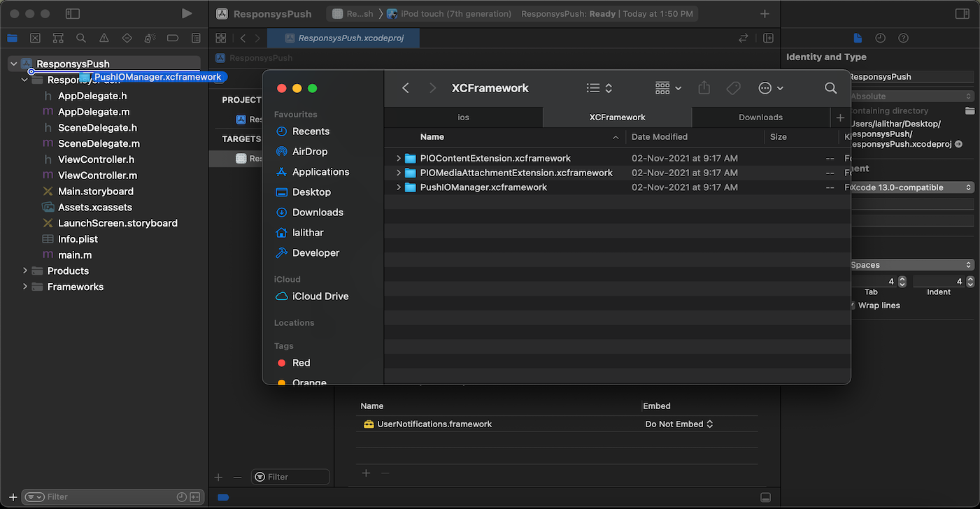Open the Report navigator
The height and width of the screenshot is (509, 980).
[196, 38]
